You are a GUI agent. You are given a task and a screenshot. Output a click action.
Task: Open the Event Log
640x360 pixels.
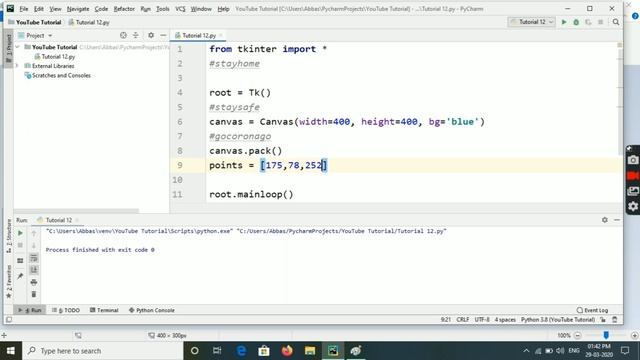(x=592, y=311)
